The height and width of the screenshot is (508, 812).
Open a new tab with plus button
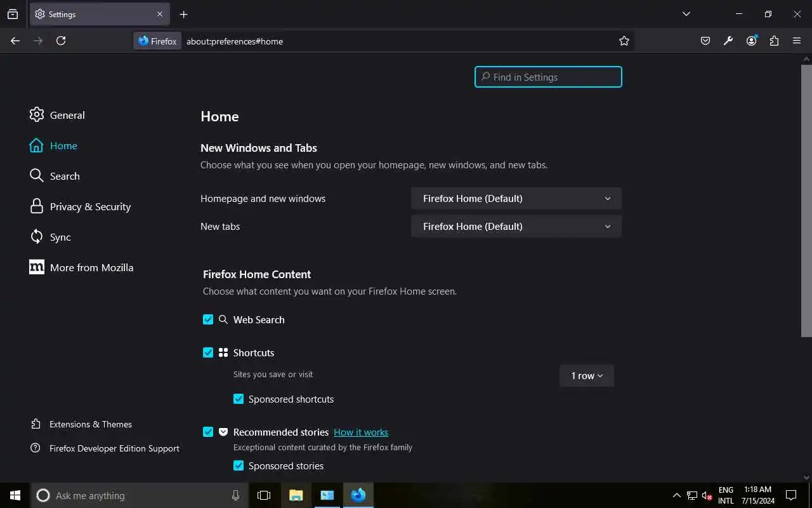coord(183,14)
